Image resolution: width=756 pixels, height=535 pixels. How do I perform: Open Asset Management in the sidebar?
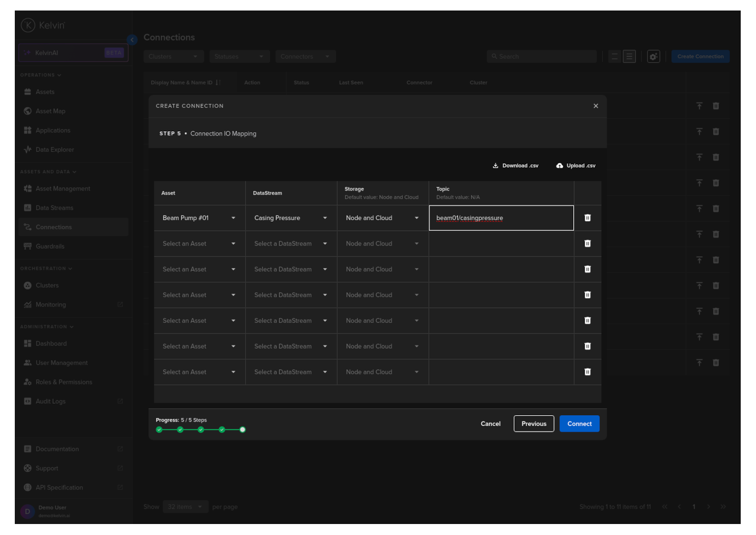click(63, 189)
